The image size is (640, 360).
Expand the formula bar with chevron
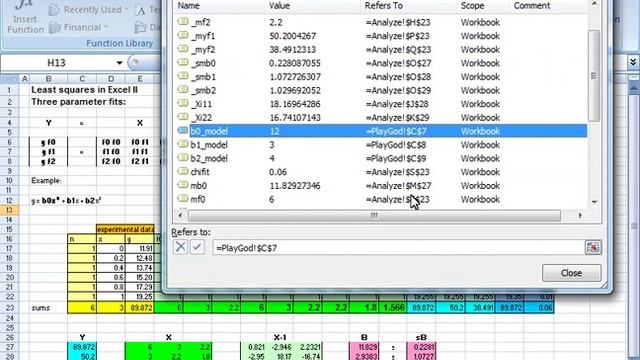click(633, 62)
